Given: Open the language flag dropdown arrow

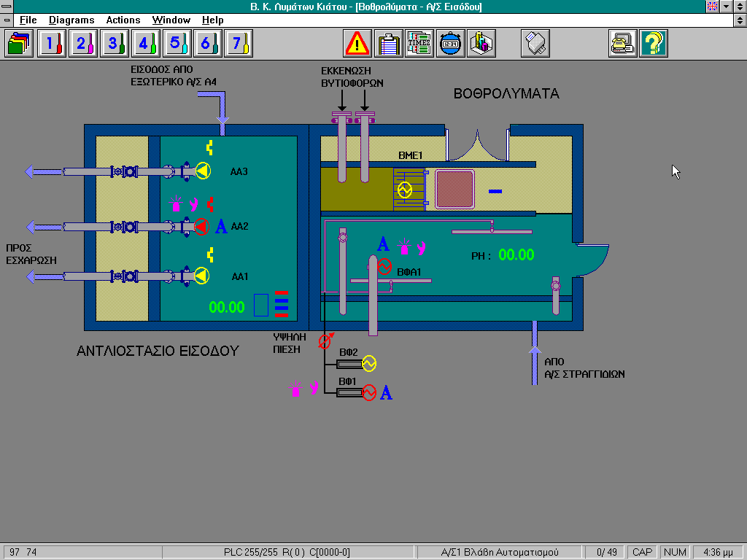Looking at the screenshot, I should coord(727,7).
